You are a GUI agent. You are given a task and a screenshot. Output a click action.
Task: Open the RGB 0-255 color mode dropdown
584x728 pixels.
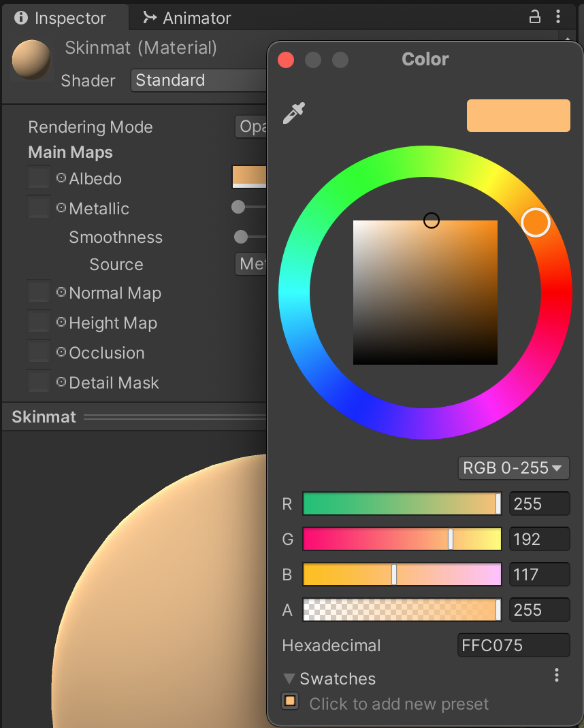(x=513, y=468)
